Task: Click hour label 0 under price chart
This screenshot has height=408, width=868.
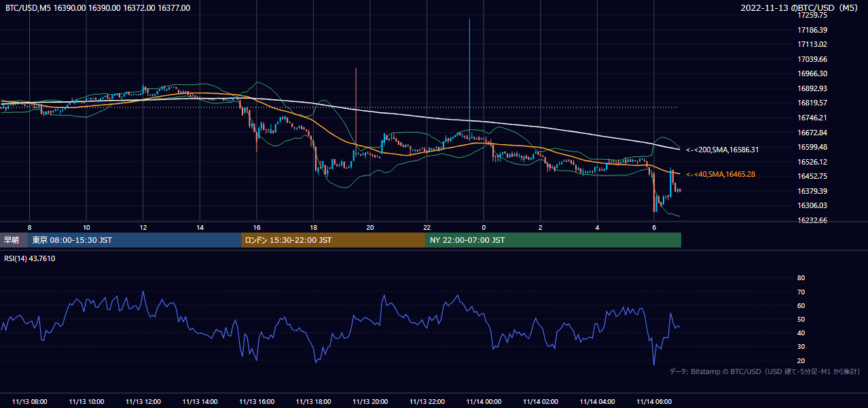Action: tap(484, 227)
